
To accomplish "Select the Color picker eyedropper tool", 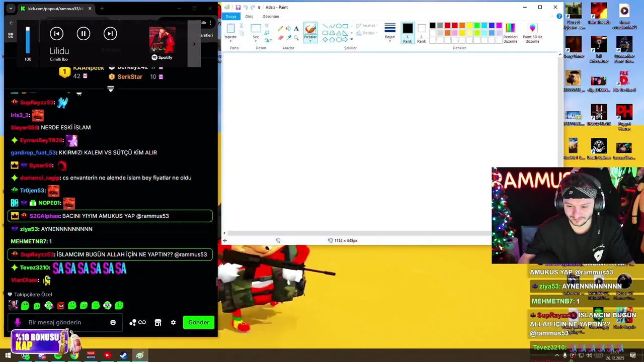I will [289, 38].
